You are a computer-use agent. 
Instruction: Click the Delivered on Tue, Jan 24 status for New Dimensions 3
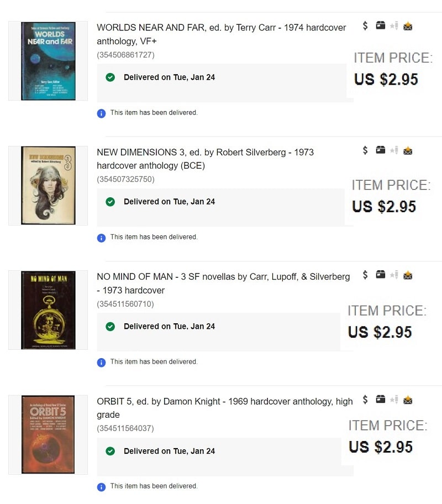click(x=170, y=202)
